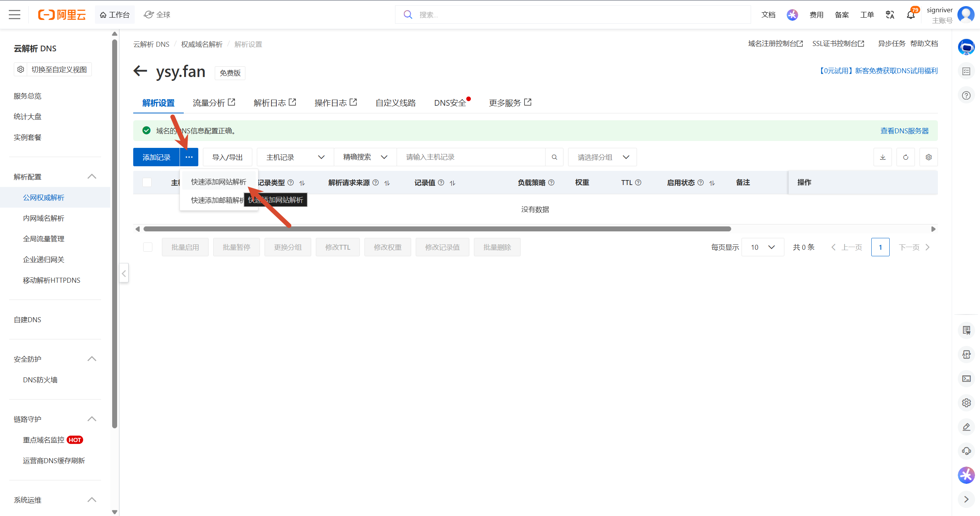Switch to 流量分析 tab
The image size is (980, 516).
coord(214,103)
